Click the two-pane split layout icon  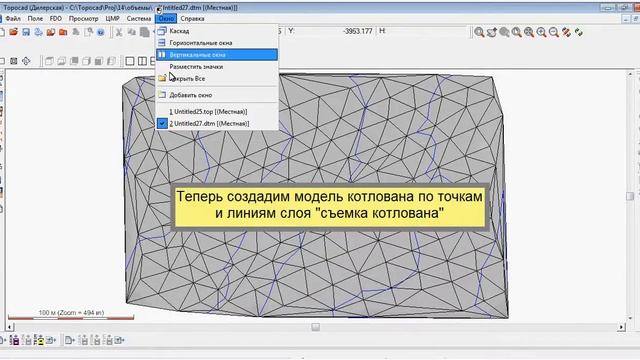click(142, 61)
